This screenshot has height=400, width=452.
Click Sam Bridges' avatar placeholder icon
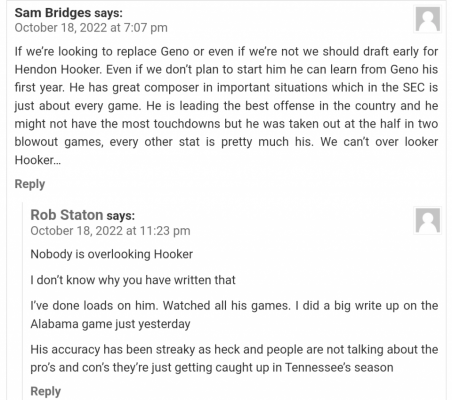(428, 19)
